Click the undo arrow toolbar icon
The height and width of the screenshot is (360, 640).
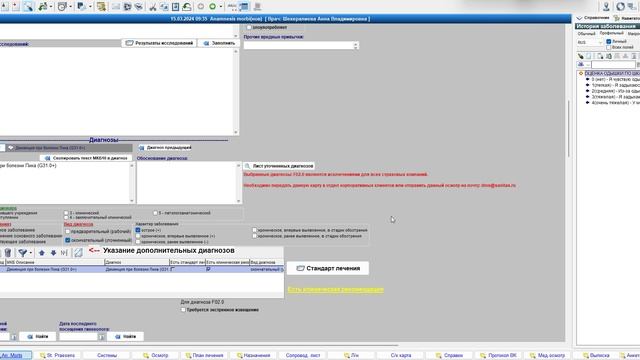187,7
